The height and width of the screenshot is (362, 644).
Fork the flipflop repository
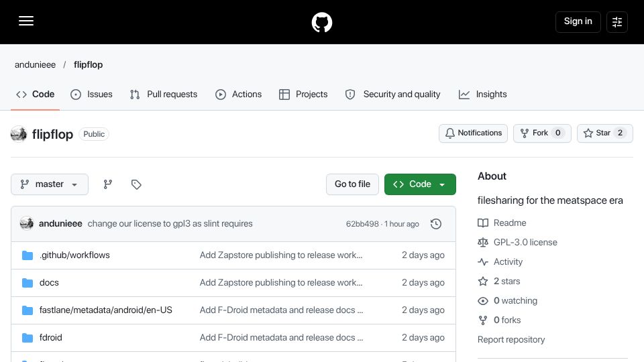pyautogui.click(x=542, y=133)
